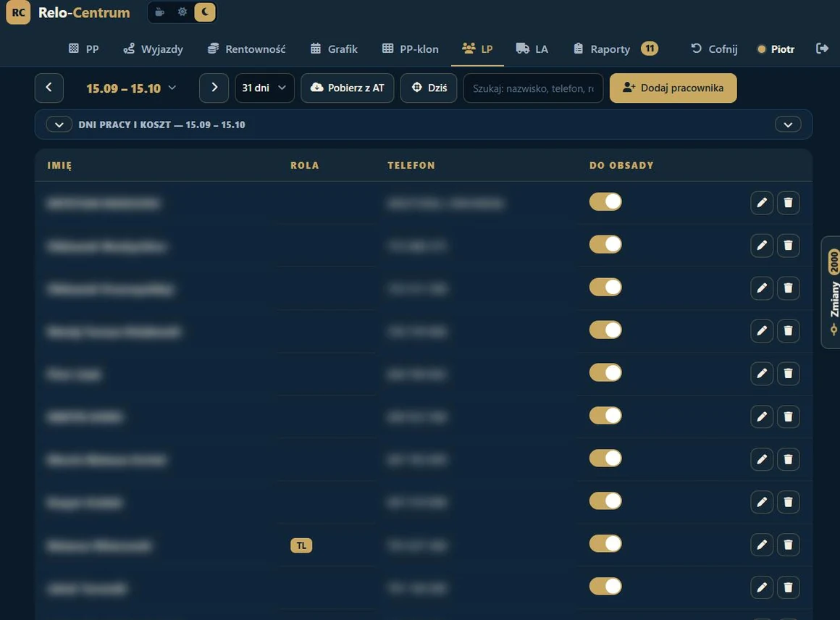The image size is (840, 620).
Task: Toggle Do obsady in sixth employee row
Action: click(x=605, y=416)
